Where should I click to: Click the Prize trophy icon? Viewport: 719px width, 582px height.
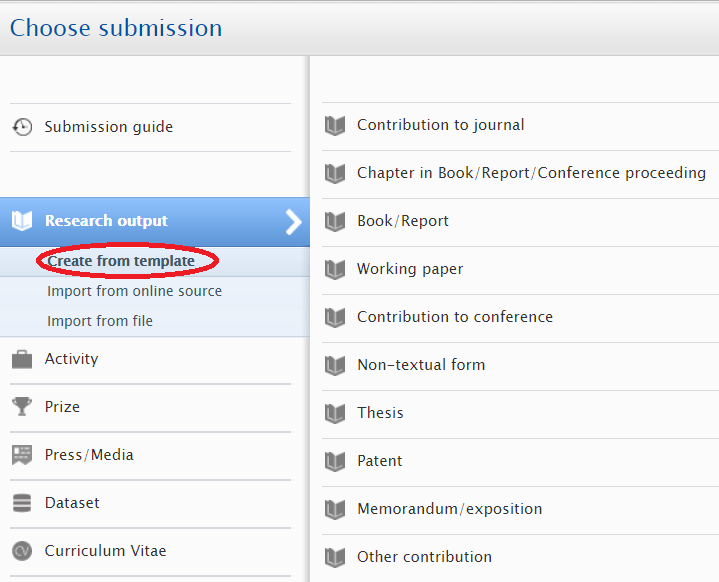(x=22, y=407)
